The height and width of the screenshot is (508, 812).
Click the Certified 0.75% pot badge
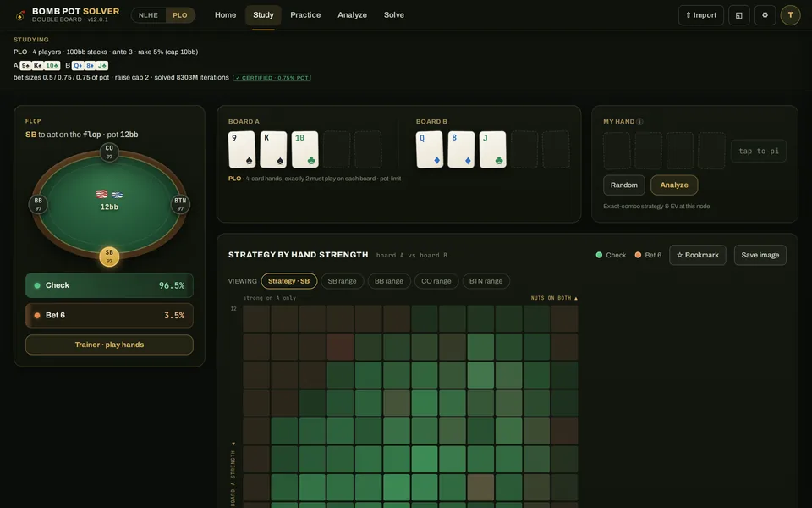(x=272, y=78)
